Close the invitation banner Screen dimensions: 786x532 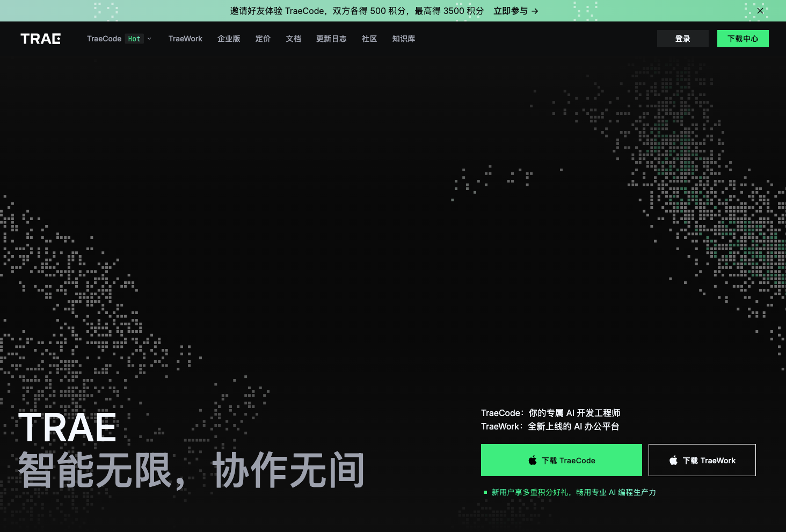pos(760,11)
